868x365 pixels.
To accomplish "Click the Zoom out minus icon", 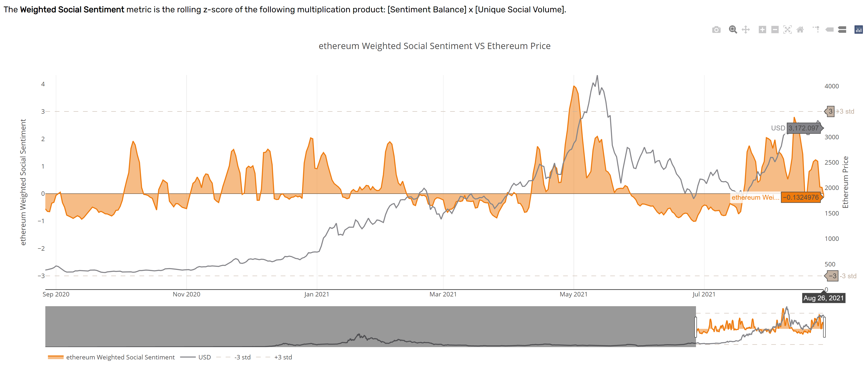I will click(775, 30).
